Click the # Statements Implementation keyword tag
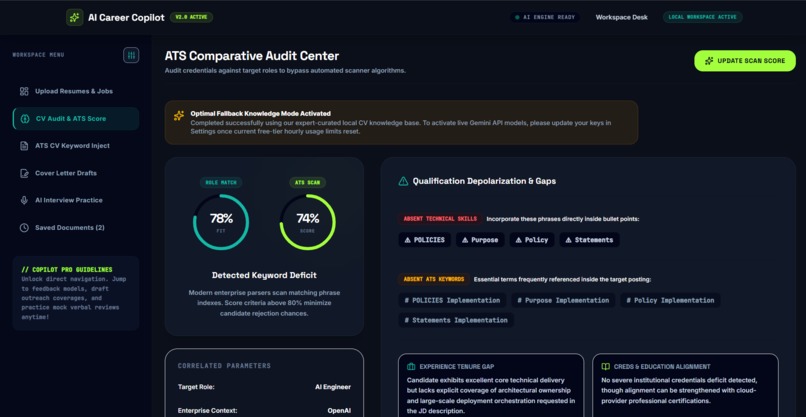This screenshot has width=806, height=417. (x=456, y=320)
